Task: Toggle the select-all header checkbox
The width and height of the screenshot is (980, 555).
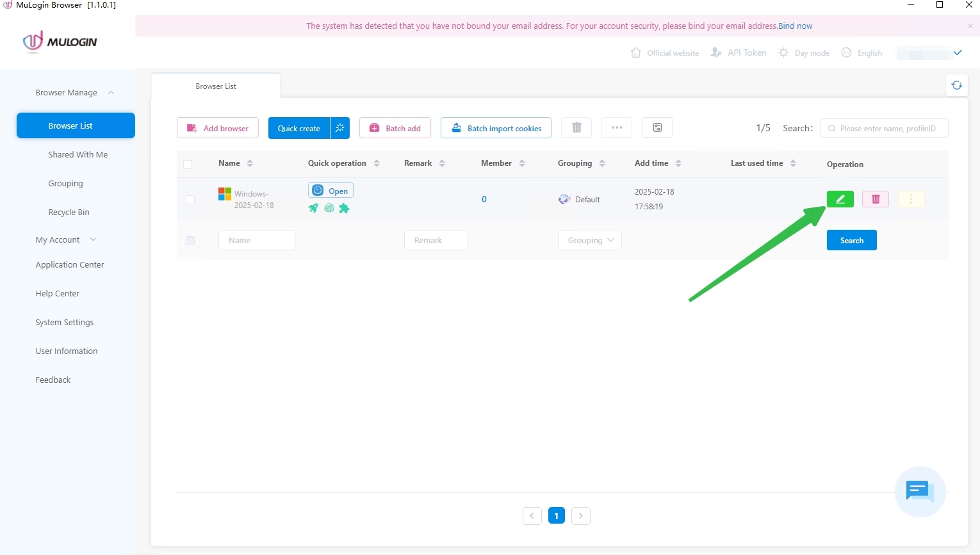Action: coord(188,165)
